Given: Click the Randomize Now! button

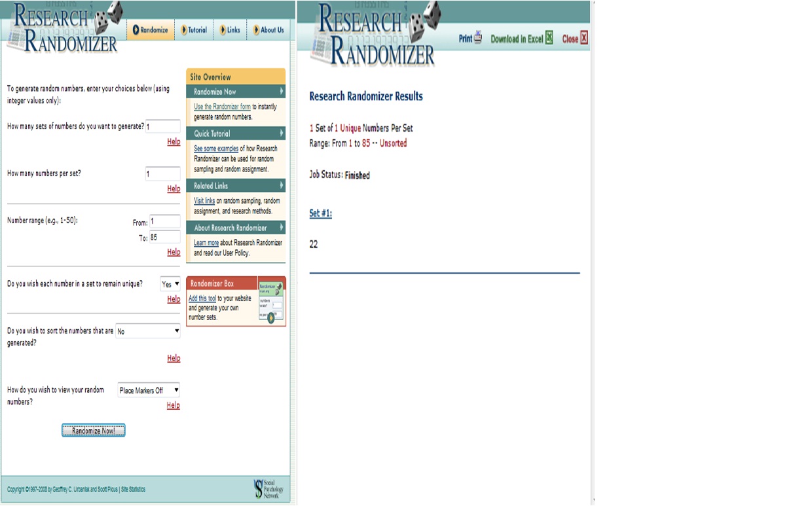Looking at the screenshot, I should 94,431.
